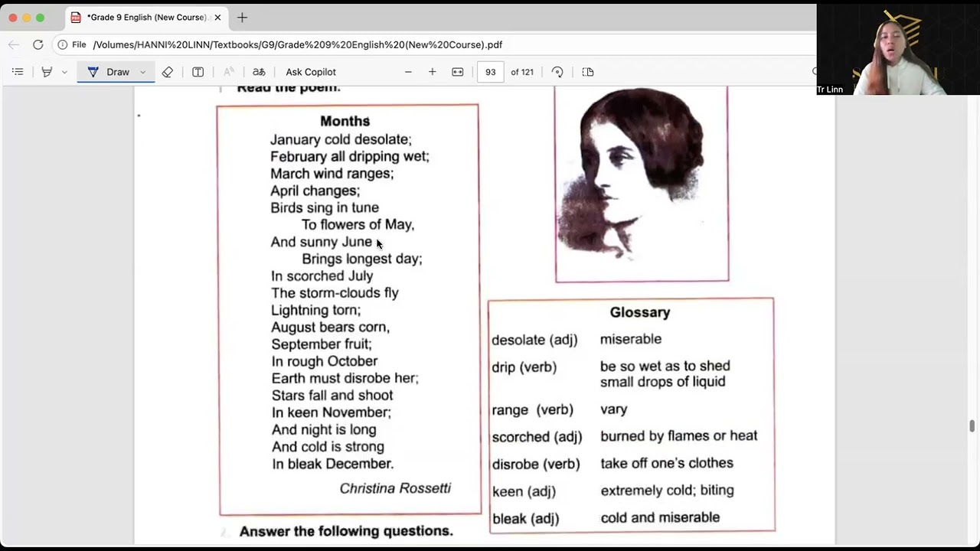Rotate the PDF page
This screenshot has width=980, height=551.
(x=557, y=72)
